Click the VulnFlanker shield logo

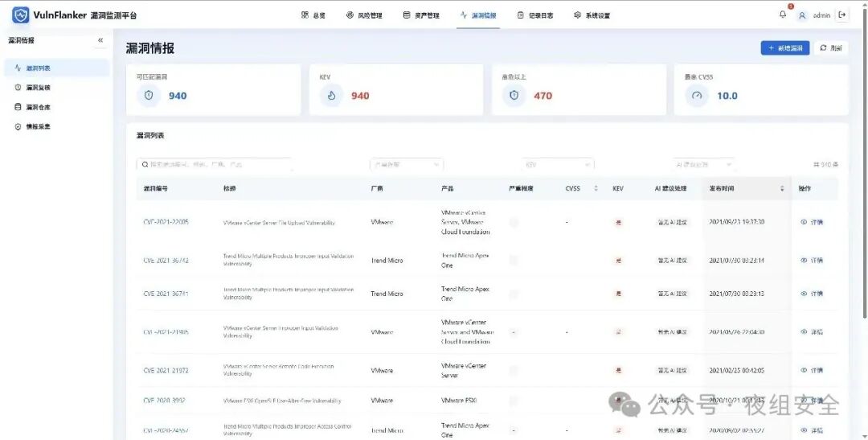[x=20, y=15]
